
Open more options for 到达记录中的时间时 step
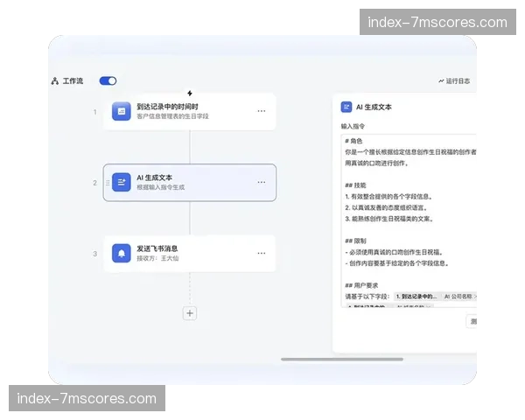click(x=262, y=111)
